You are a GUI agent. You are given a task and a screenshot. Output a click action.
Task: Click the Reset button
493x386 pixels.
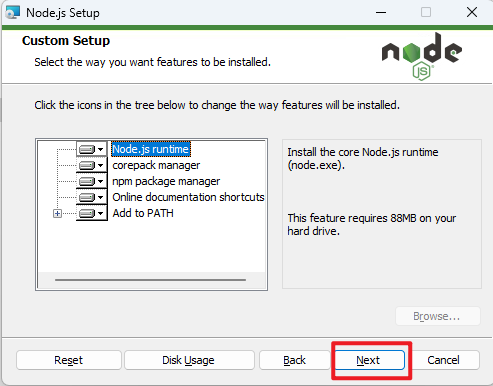tap(69, 360)
